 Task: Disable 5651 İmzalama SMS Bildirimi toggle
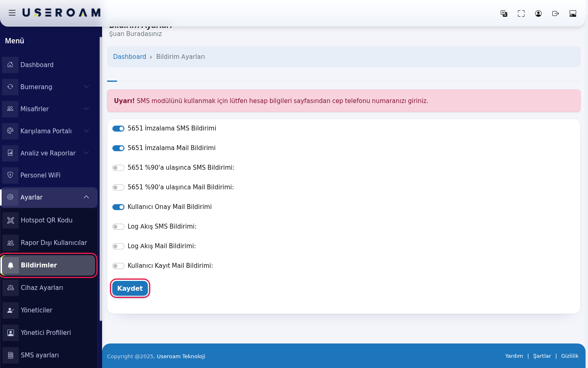tap(118, 129)
